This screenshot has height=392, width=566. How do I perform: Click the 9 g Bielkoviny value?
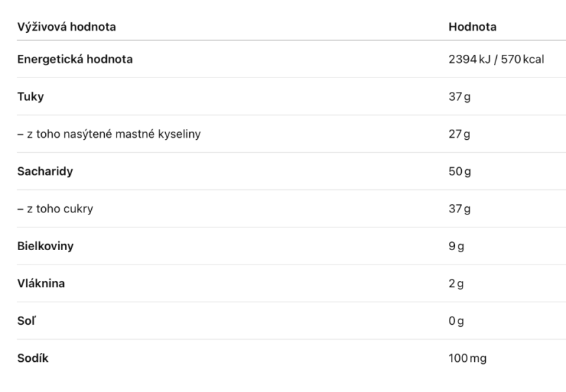[x=456, y=246]
